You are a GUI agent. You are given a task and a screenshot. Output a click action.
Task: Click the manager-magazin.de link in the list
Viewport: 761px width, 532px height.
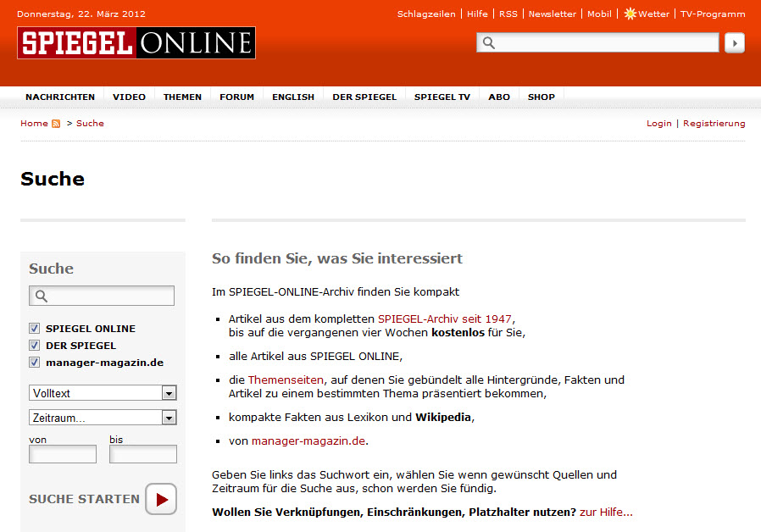tap(308, 441)
